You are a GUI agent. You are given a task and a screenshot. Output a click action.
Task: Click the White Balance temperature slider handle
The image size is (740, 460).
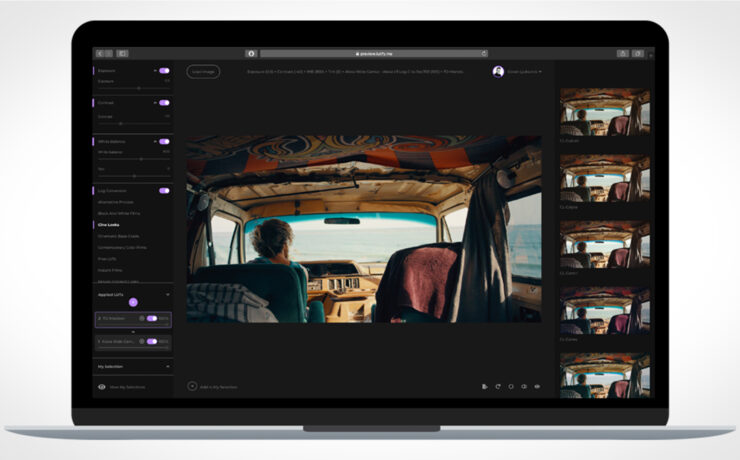[141, 159]
